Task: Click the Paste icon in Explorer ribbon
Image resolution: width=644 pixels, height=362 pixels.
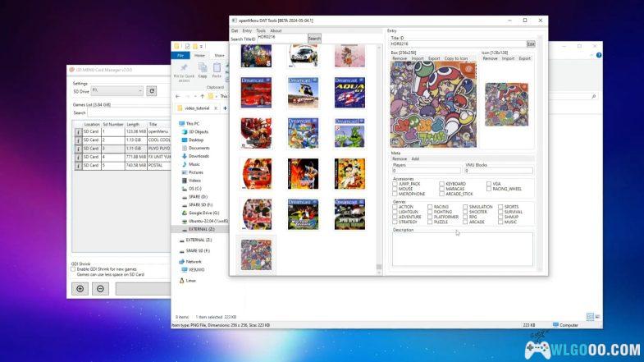Action: [x=217, y=71]
